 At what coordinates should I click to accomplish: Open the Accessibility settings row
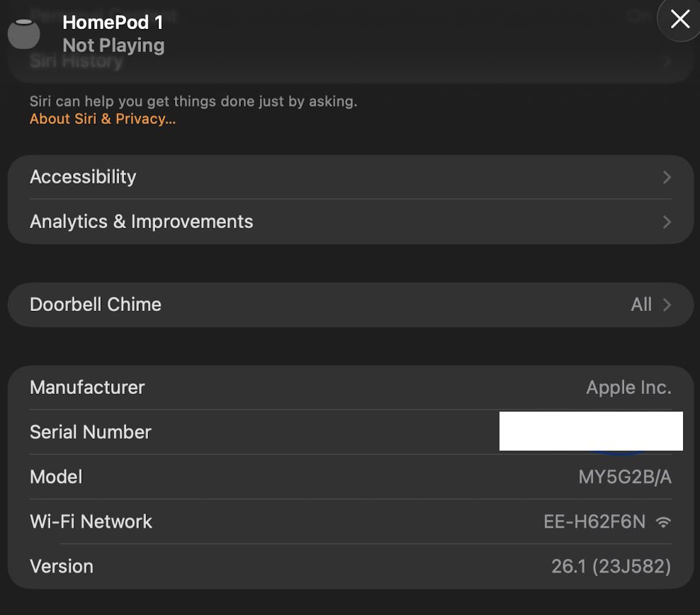coord(83,177)
